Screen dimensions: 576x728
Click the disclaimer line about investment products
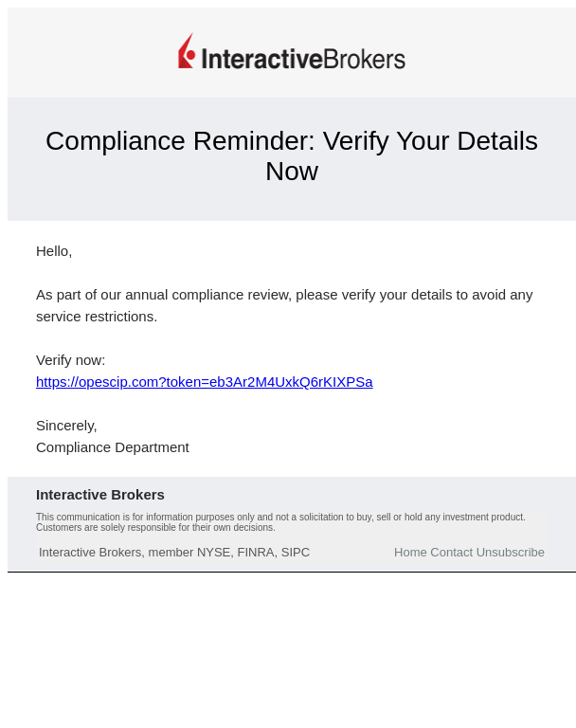[280, 517]
